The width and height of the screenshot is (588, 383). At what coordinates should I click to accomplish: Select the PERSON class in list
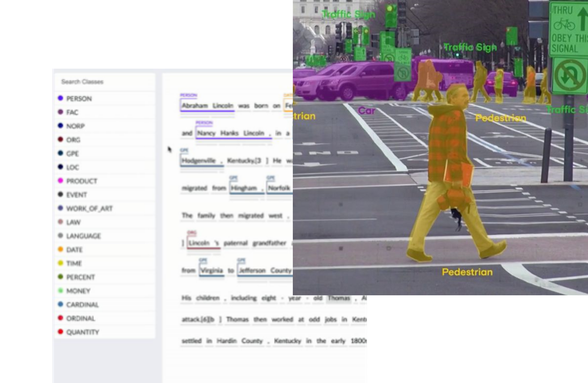point(79,98)
